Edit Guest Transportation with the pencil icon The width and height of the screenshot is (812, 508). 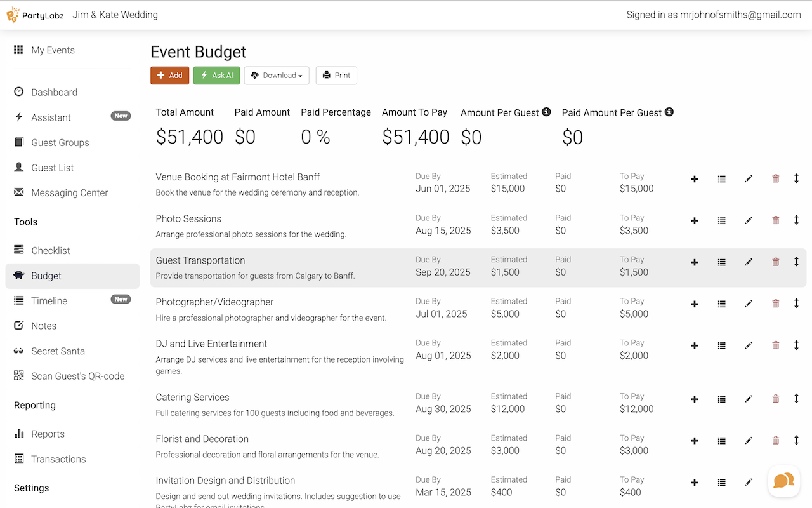[749, 262]
